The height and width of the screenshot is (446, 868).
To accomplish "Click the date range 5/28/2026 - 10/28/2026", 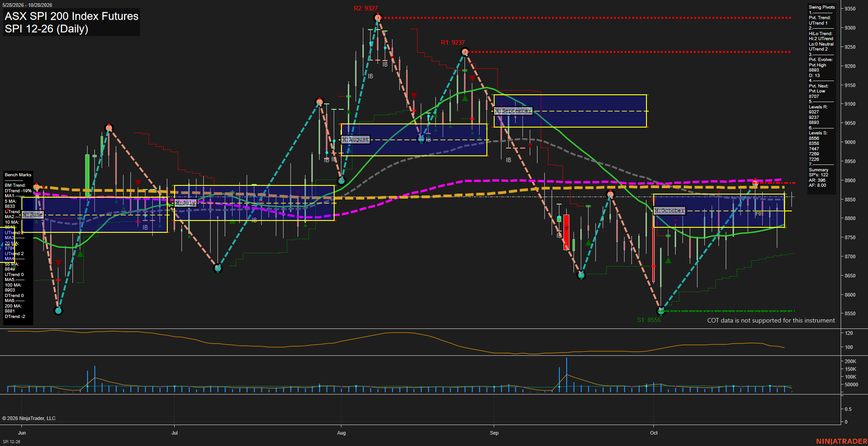I will (x=27, y=5).
